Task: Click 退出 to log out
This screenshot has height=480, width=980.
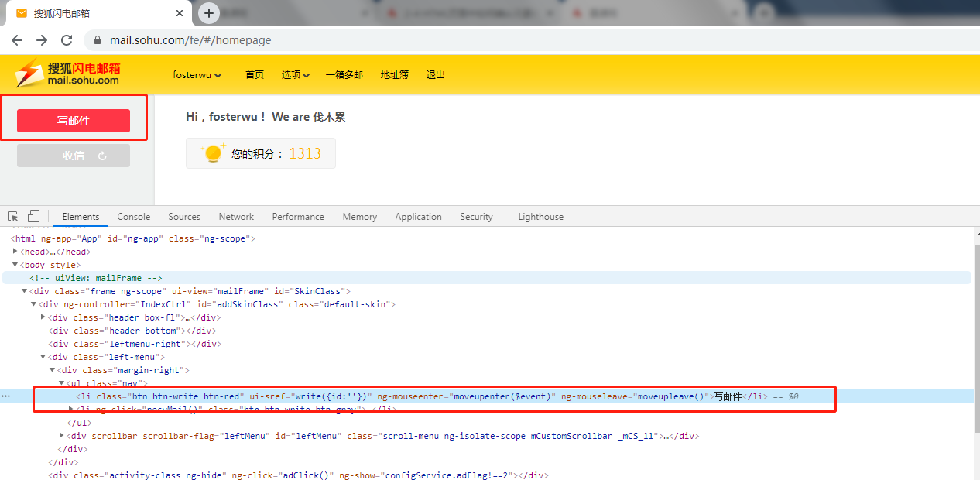Action: [436, 75]
